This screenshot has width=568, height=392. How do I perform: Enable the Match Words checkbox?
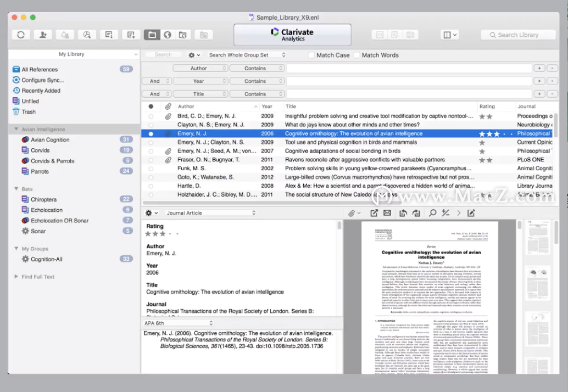pos(357,55)
